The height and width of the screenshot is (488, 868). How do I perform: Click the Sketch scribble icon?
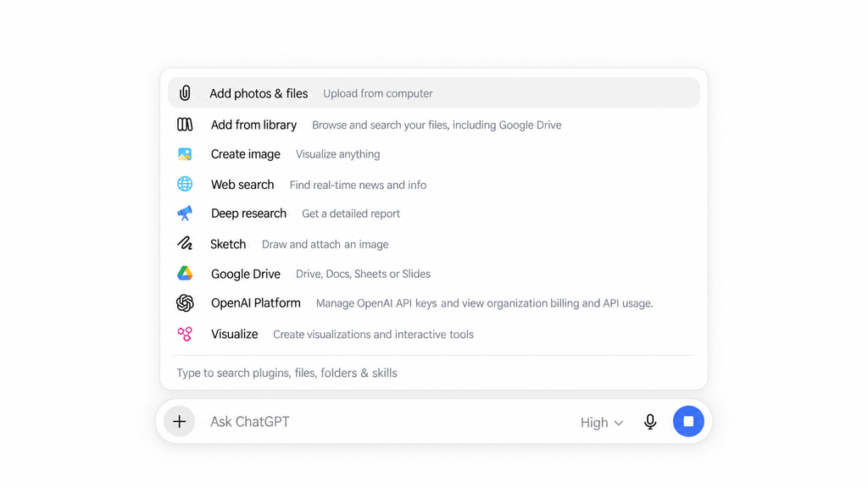point(185,243)
